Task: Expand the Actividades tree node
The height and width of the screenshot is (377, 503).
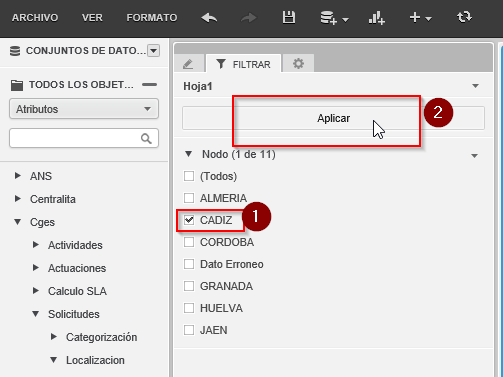Action: pos(36,245)
